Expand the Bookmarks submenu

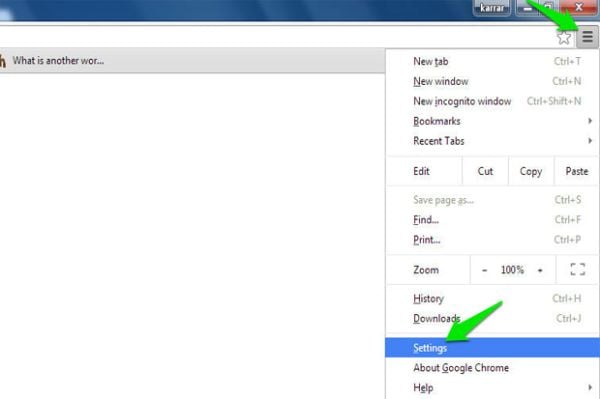[492, 121]
